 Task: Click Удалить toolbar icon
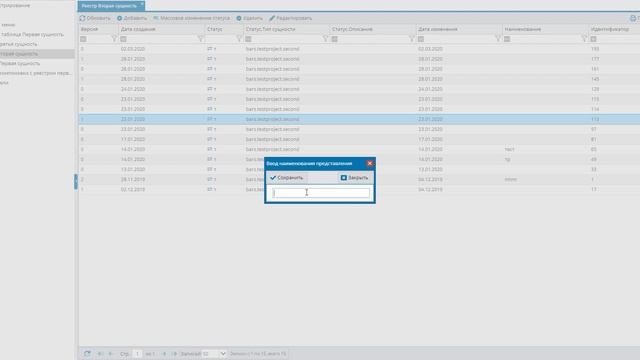pos(239,18)
